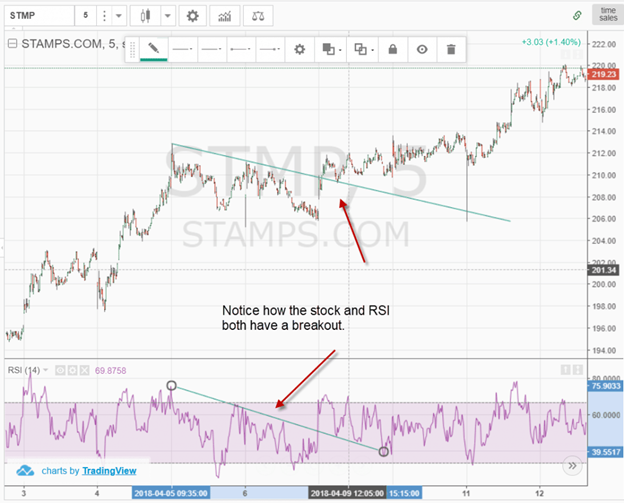624x503 pixels.
Task: Lock the selected trendline drawing
Action: tap(393, 49)
